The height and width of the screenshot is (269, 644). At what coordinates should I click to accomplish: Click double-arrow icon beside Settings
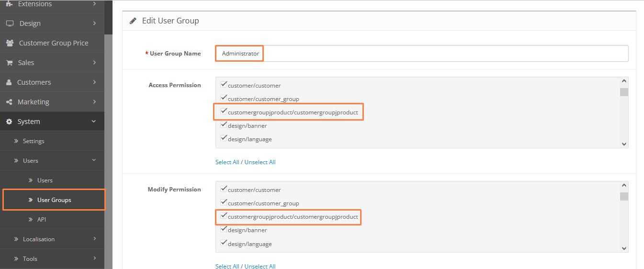click(x=16, y=141)
